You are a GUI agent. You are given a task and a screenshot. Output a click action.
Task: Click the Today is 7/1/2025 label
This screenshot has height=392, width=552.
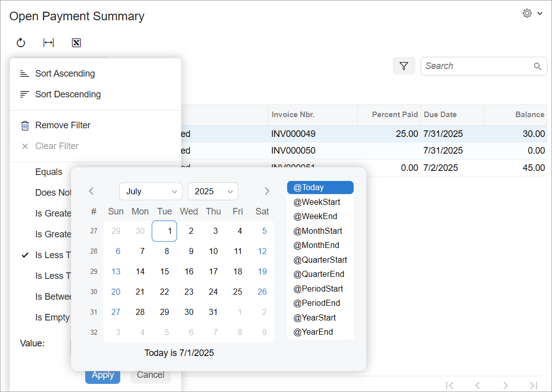click(x=179, y=353)
